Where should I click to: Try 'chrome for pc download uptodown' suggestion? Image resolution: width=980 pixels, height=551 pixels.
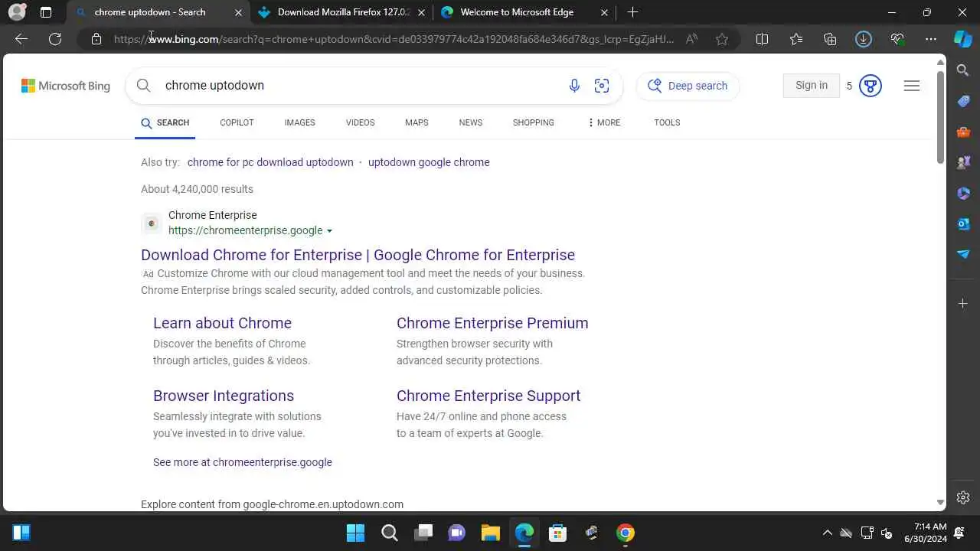(270, 162)
